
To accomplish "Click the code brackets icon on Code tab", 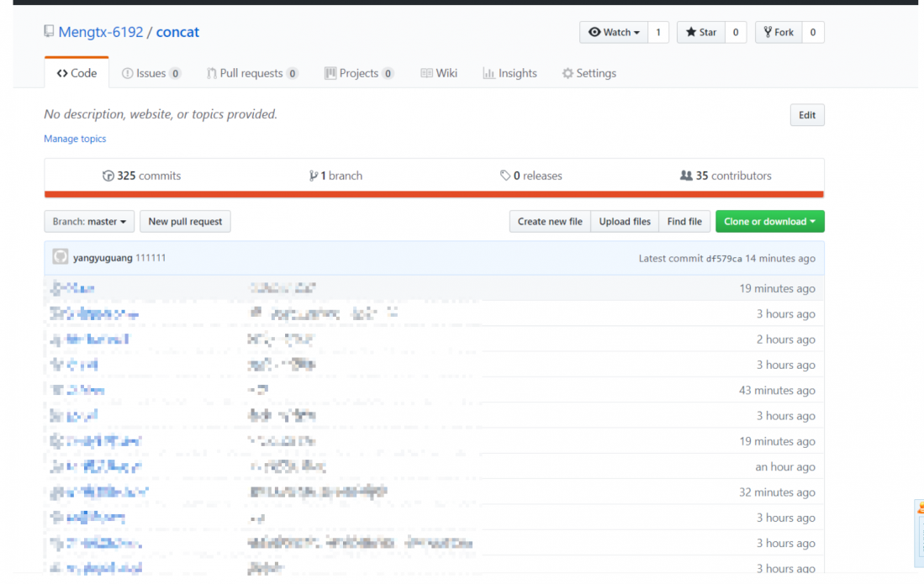I will point(62,73).
